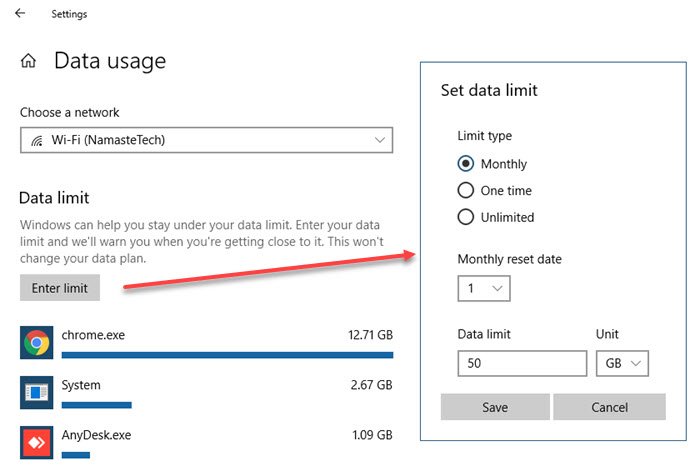Click the Home icon beside Data usage
Screen dimensions: 700x471
tap(28, 62)
